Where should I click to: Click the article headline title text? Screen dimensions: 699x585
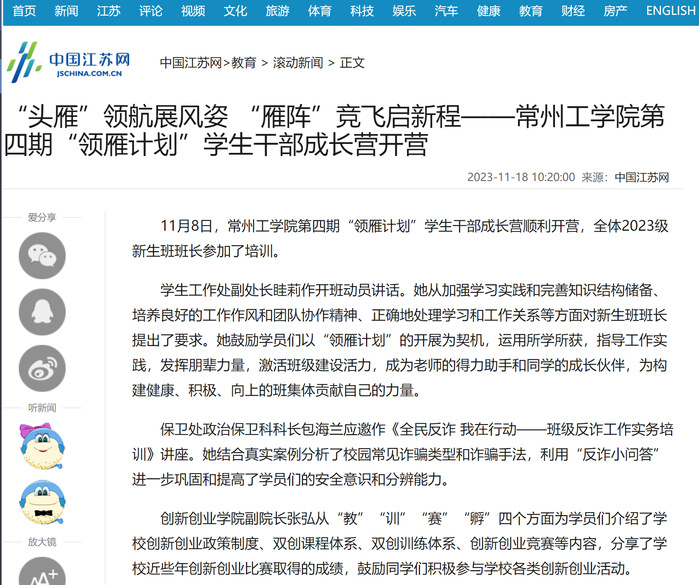point(340,131)
